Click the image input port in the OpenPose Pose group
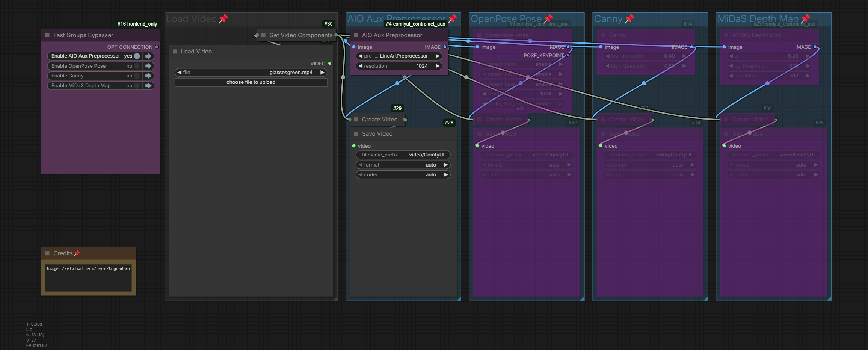 pos(477,47)
